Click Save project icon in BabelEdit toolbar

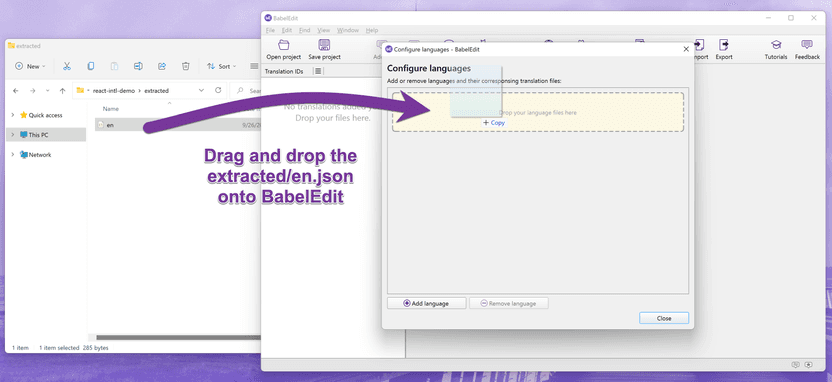pos(324,45)
